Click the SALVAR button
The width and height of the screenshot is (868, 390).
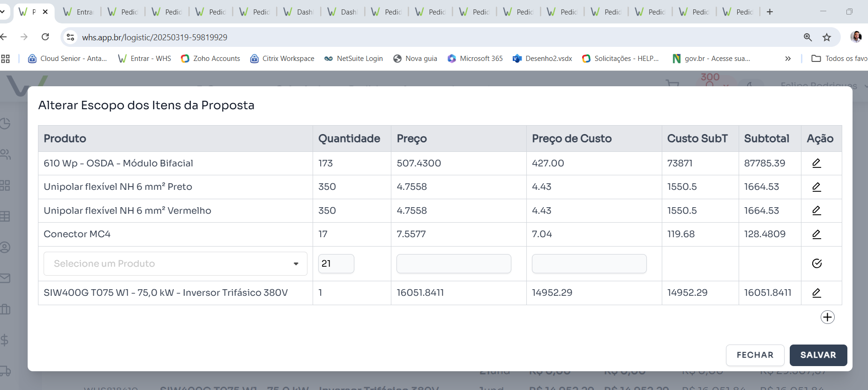(x=818, y=355)
